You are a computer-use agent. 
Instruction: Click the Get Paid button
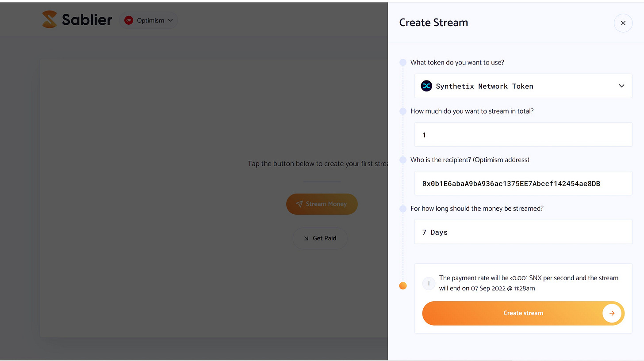tap(320, 238)
